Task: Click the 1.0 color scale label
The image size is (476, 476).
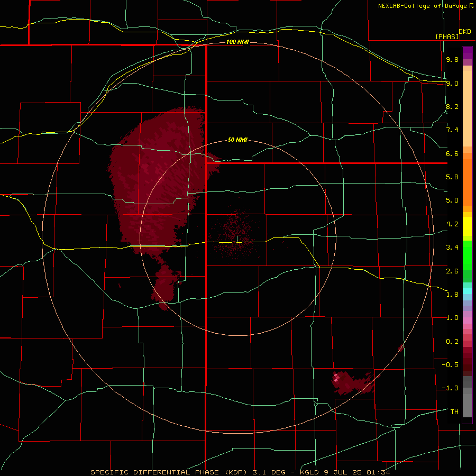Action: 452,318
